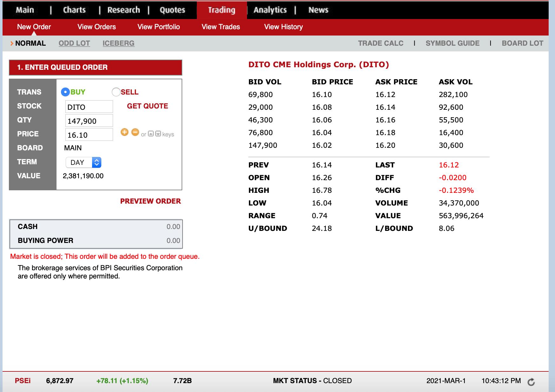The height and width of the screenshot is (392, 555).
Task: Switch to the Charts tab
Action: [74, 10]
